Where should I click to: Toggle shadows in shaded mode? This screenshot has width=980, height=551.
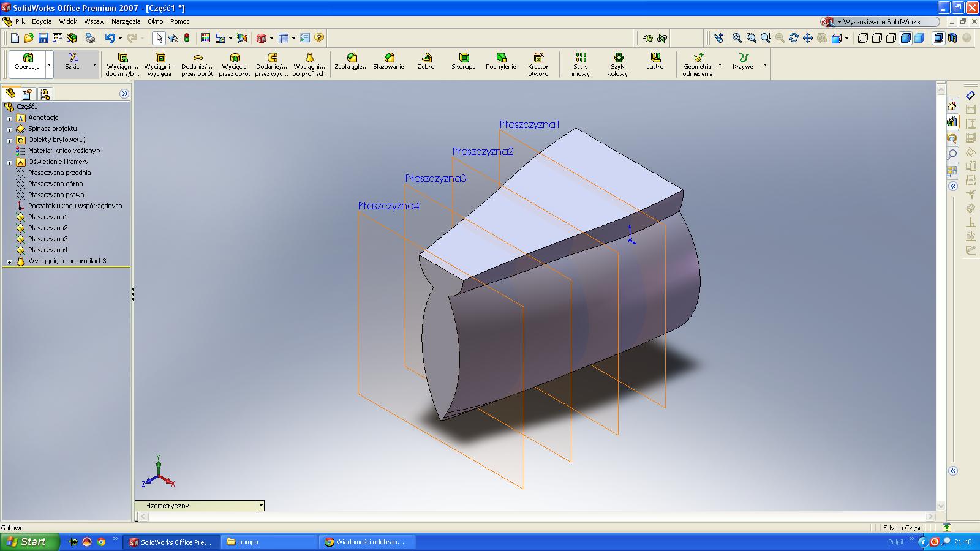pos(938,38)
